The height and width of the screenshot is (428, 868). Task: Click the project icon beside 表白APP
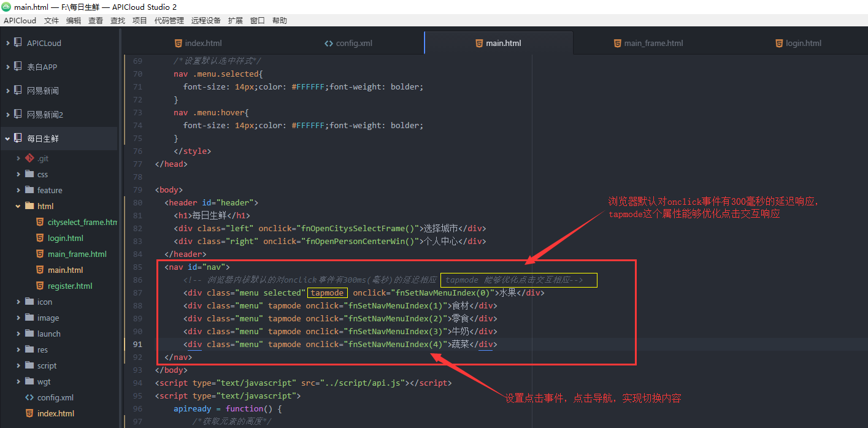(x=17, y=66)
